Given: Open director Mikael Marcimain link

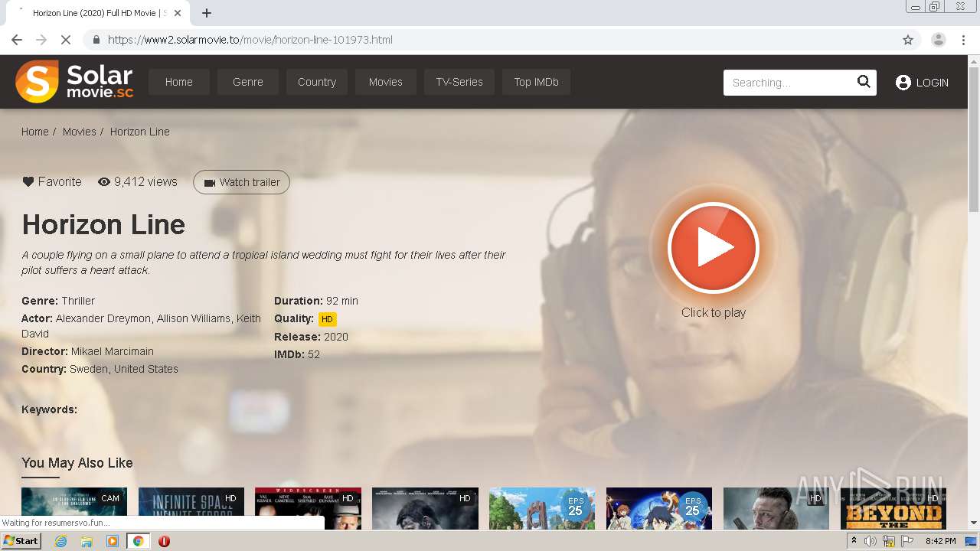Looking at the screenshot, I should [113, 351].
